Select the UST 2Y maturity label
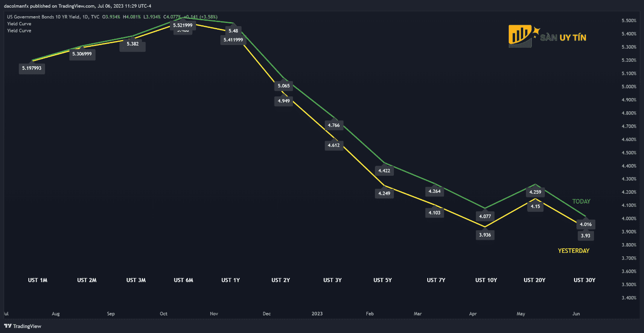The image size is (644, 333). click(x=281, y=280)
